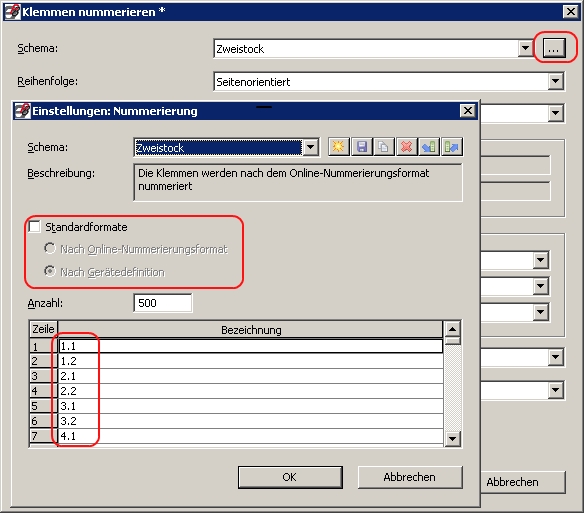Click the Copy scheme icon

click(x=383, y=146)
